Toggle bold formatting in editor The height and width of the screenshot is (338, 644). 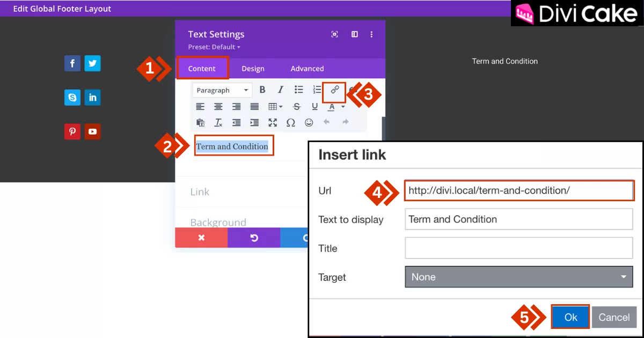[262, 90]
